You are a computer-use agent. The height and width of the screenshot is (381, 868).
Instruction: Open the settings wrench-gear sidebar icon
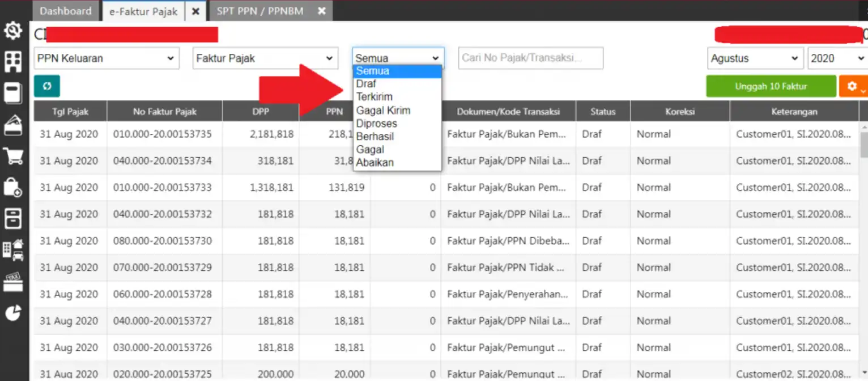(13, 31)
